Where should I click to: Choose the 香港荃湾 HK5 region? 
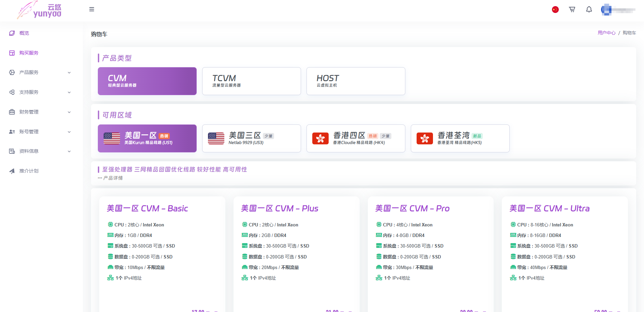460,138
